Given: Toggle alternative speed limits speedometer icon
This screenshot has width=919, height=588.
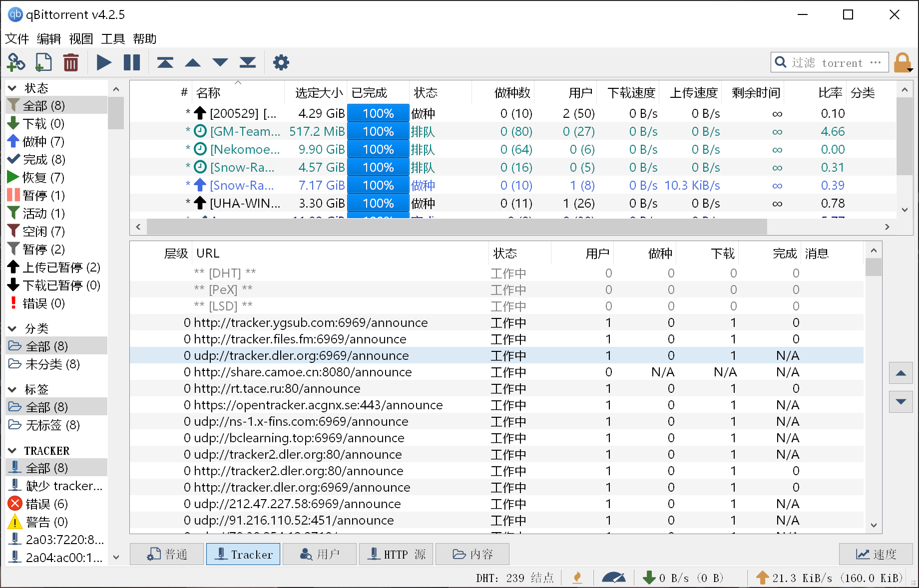Looking at the screenshot, I should coord(614,578).
